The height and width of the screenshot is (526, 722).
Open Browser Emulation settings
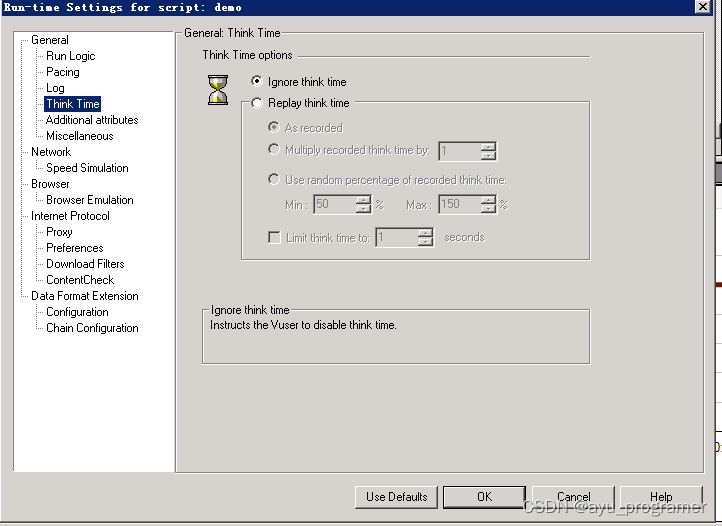90,200
